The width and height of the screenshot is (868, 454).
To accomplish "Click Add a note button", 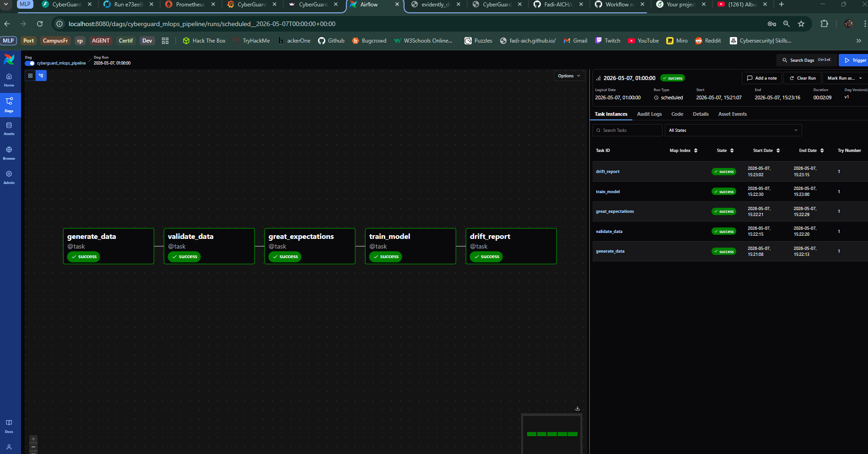I will click(x=762, y=78).
